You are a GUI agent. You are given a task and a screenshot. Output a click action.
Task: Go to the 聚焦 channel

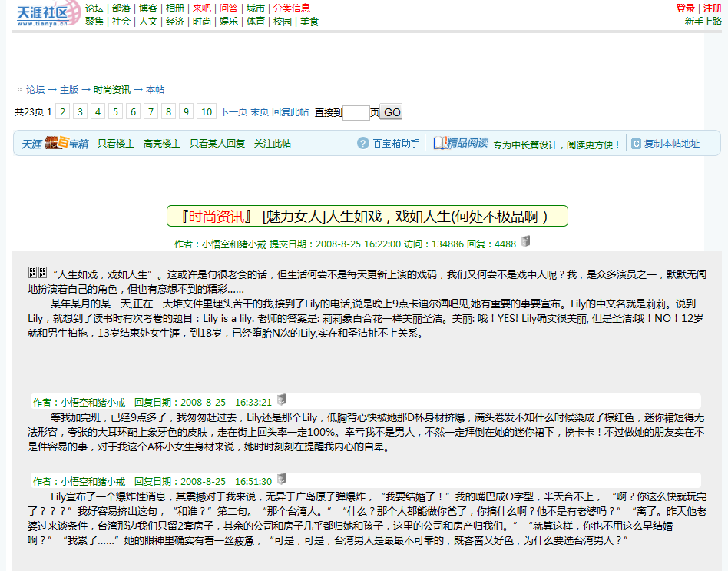coord(94,22)
